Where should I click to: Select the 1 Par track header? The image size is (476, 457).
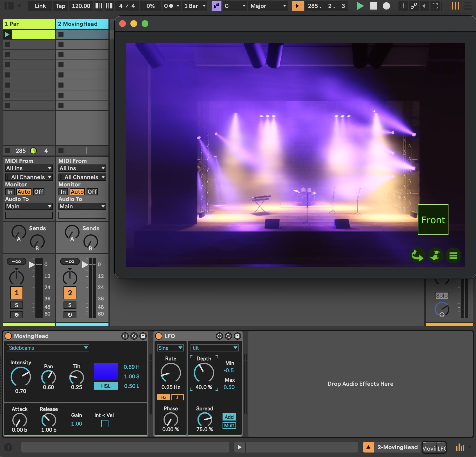(x=29, y=24)
